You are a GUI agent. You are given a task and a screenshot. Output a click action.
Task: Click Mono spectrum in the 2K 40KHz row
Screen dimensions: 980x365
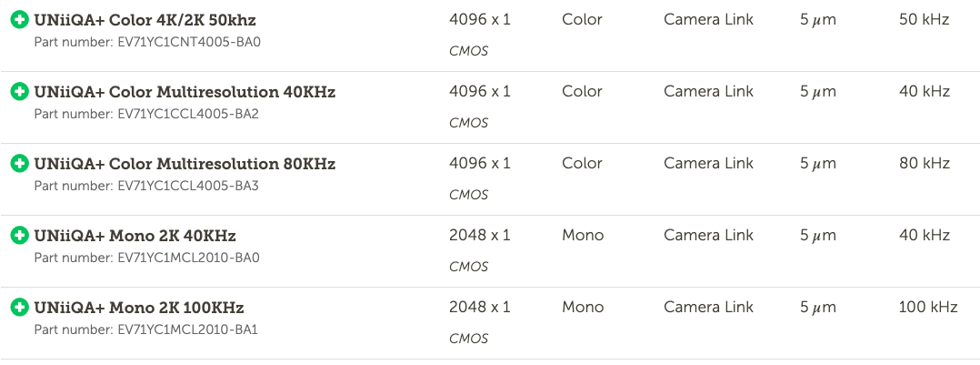click(583, 236)
